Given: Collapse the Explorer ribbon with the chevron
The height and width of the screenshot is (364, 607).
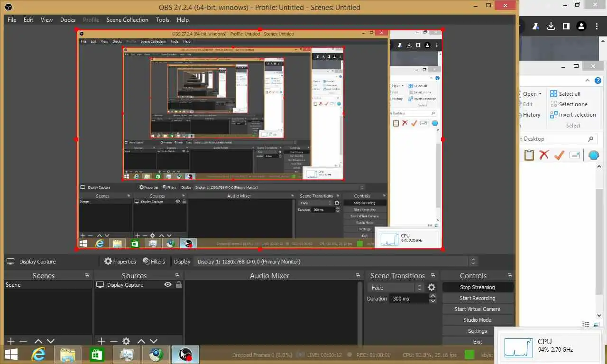Looking at the screenshot, I should coord(587,81).
